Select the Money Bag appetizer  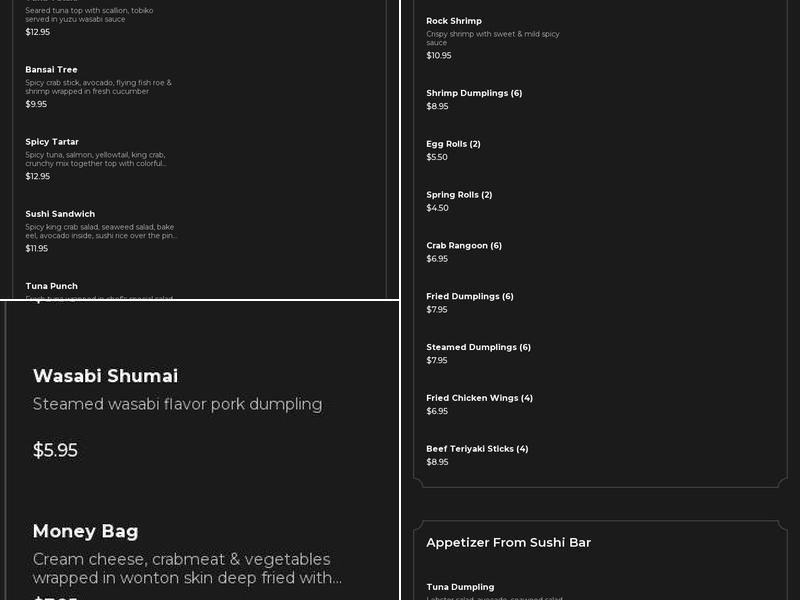pyautogui.click(x=85, y=531)
